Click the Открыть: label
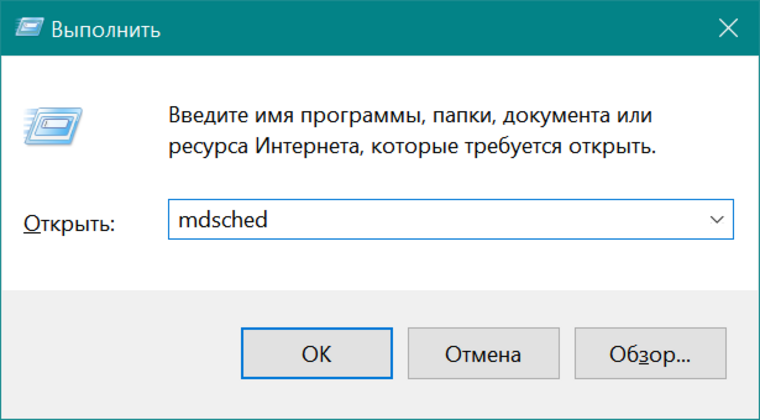760x420 pixels. (69, 223)
